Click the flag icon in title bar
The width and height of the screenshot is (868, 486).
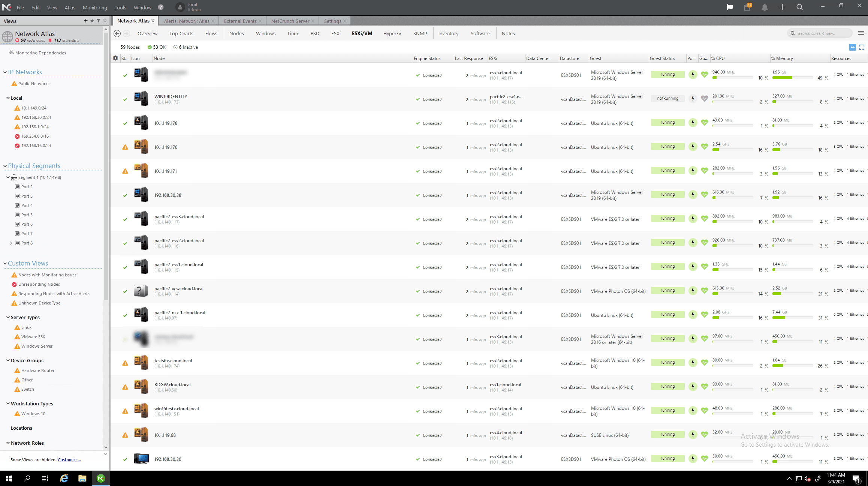click(729, 7)
